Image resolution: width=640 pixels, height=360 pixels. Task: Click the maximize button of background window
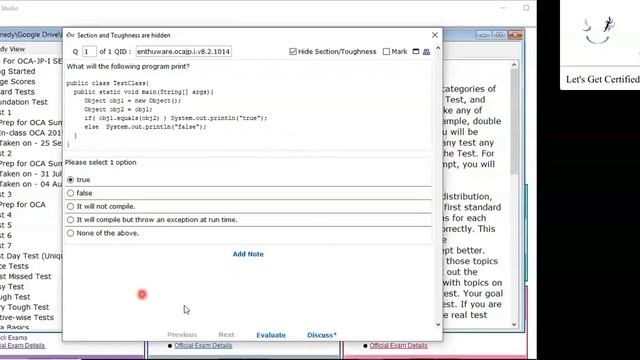tap(500, 36)
